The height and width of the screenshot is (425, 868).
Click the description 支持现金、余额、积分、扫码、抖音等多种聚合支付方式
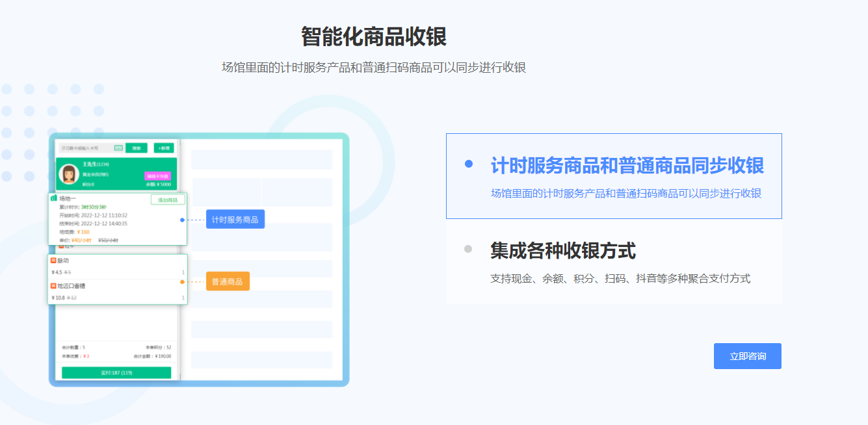[x=620, y=279]
